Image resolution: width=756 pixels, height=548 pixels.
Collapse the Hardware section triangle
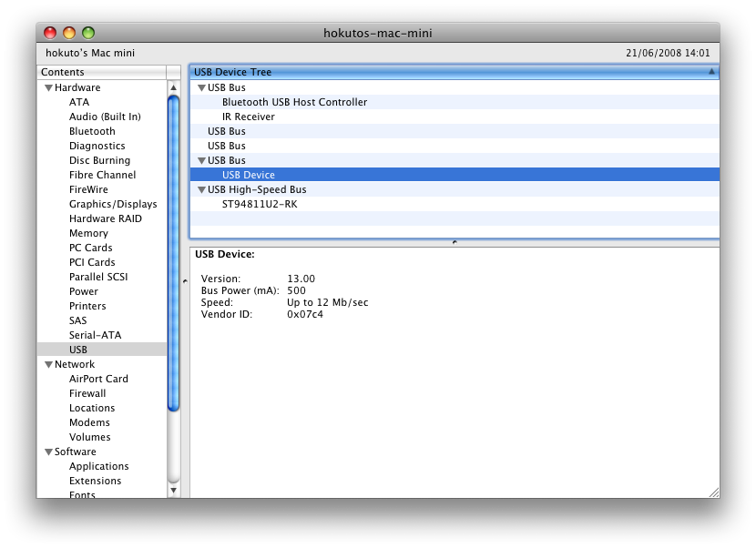pyautogui.click(x=48, y=87)
